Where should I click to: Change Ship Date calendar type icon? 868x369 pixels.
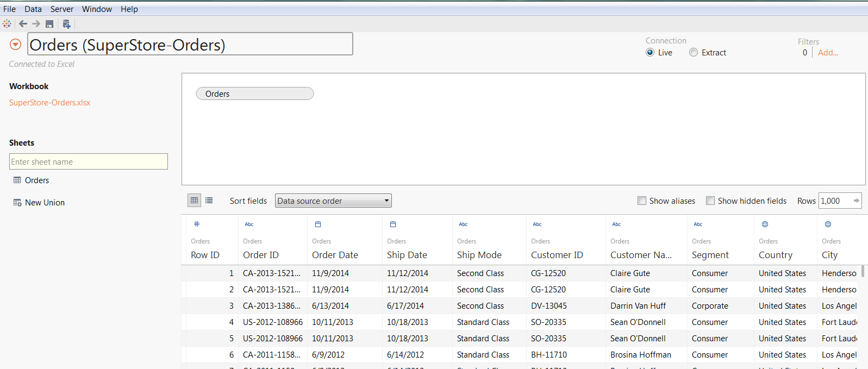(x=393, y=224)
